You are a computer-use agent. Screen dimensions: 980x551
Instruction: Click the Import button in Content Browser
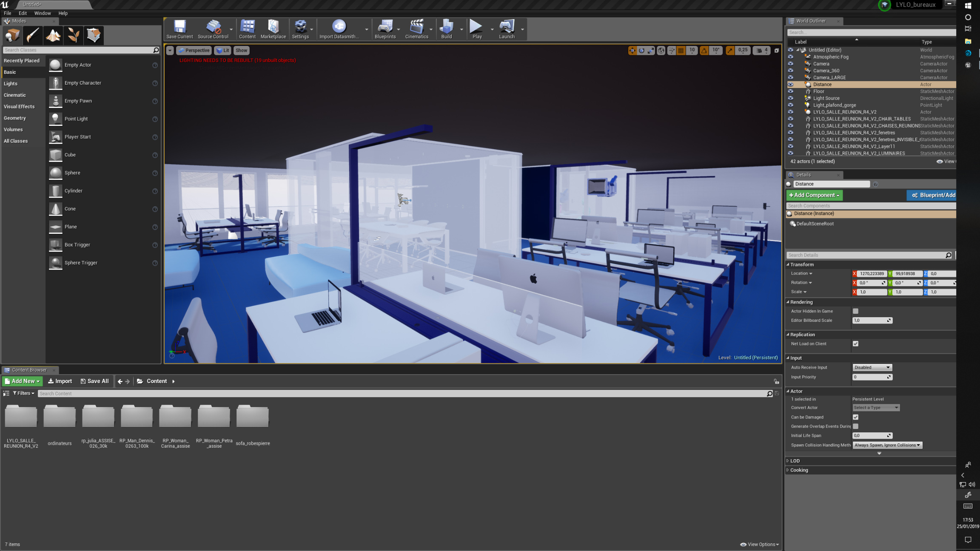pyautogui.click(x=60, y=381)
